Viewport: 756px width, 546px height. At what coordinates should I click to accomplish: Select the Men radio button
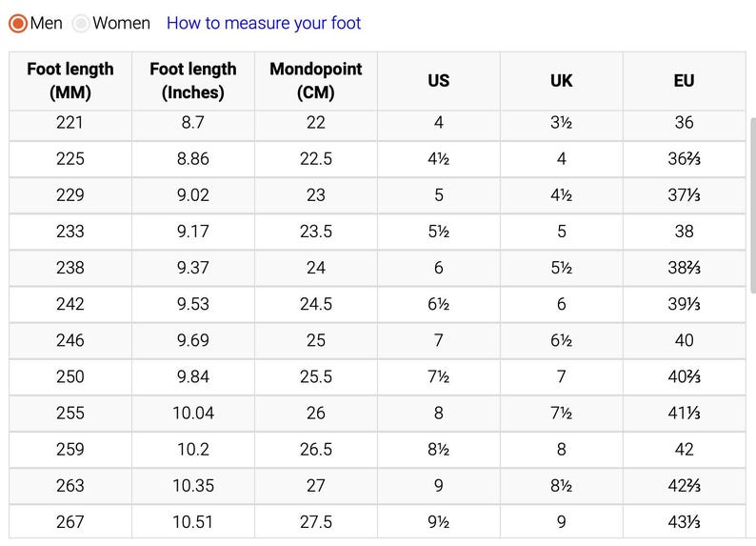click(x=18, y=24)
